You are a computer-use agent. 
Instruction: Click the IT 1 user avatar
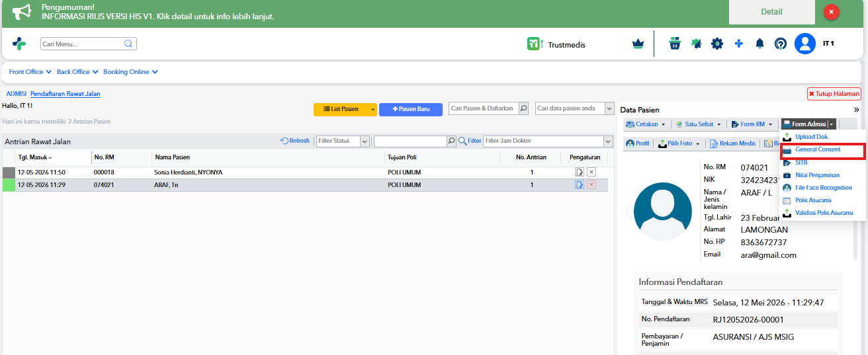tap(805, 44)
